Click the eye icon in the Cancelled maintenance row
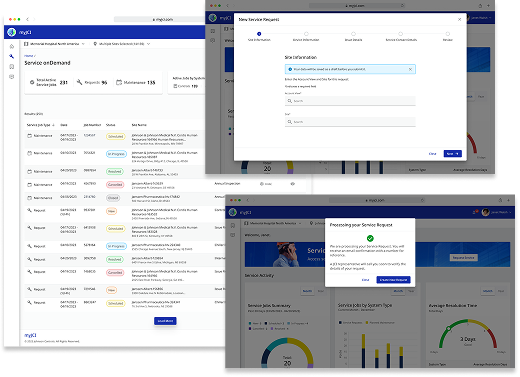 click(x=292, y=184)
